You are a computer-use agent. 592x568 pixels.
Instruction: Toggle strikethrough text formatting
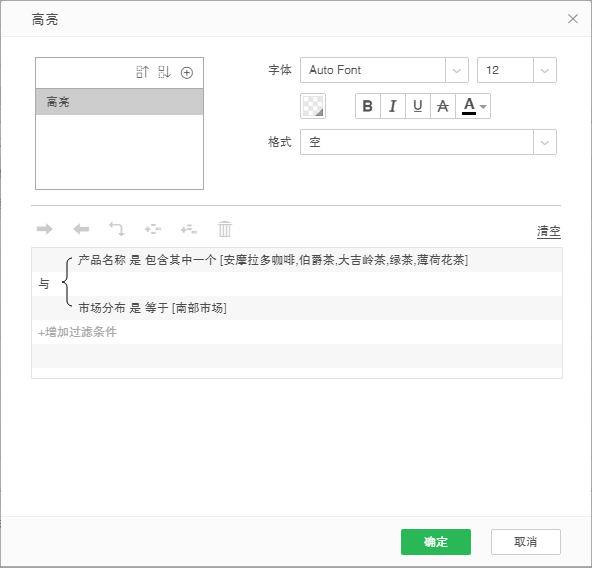442,106
